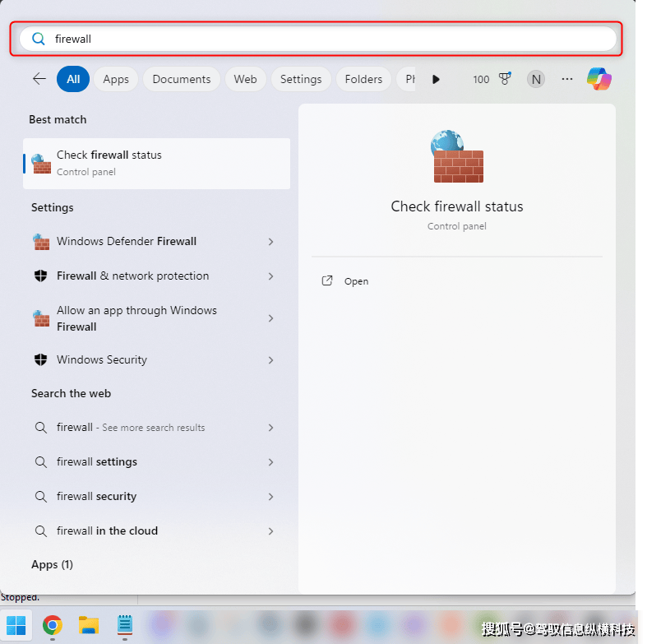
Task: Open the Notepad app in taskbar
Action: pyautogui.click(x=125, y=625)
